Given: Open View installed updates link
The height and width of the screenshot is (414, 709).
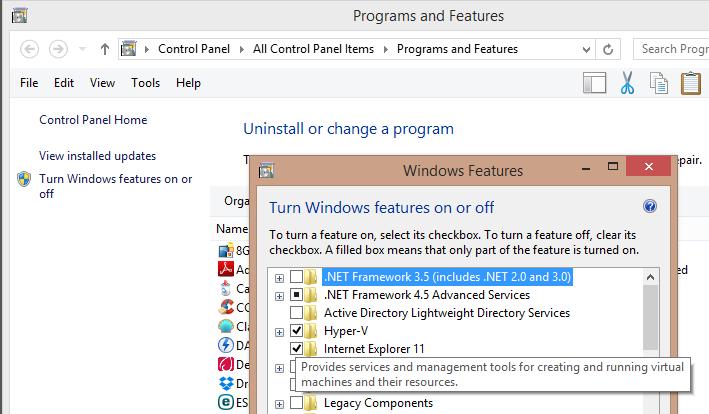Looking at the screenshot, I should [97, 156].
